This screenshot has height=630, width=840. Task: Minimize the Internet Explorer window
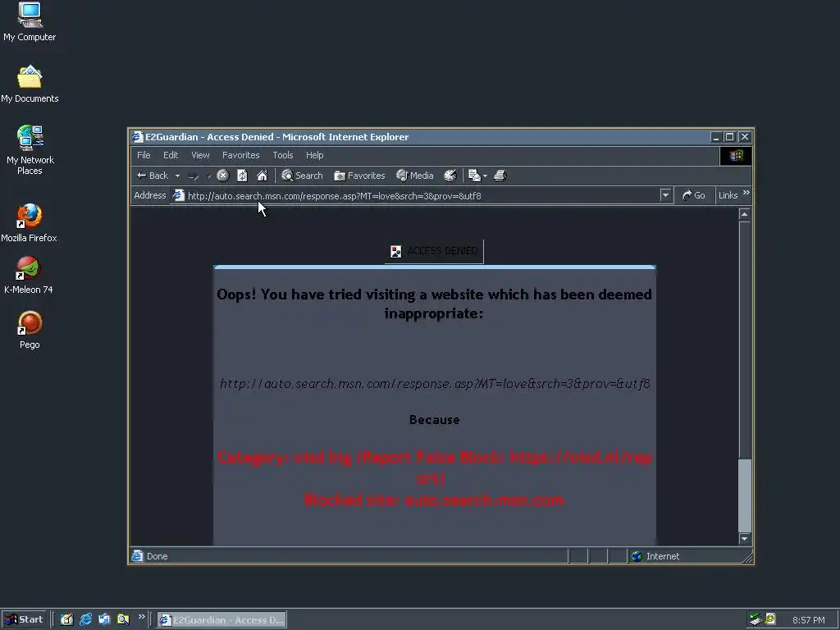click(x=715, y=137)
